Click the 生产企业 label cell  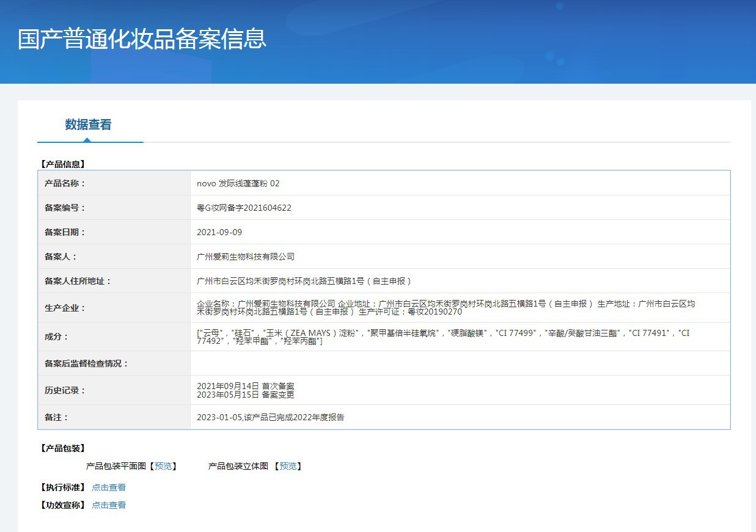click(114, 308)
